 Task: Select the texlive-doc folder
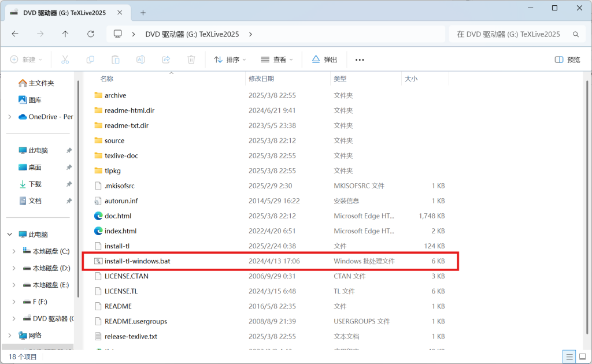(x=121, y=156)
